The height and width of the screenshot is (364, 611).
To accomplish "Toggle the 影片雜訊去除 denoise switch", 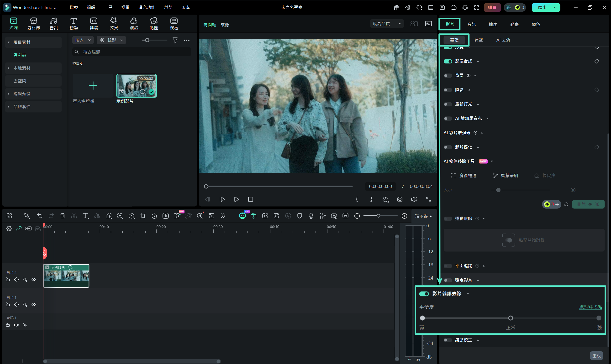I will 424,294.
